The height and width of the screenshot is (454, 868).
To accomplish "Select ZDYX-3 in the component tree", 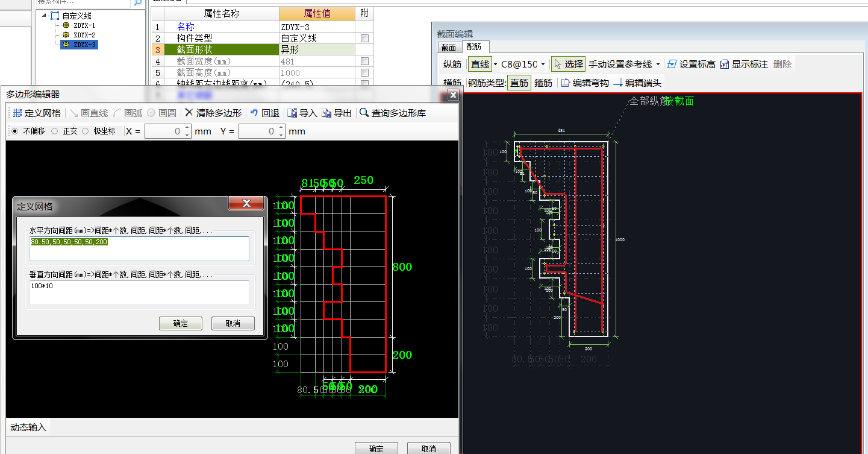I will point(79,45).
